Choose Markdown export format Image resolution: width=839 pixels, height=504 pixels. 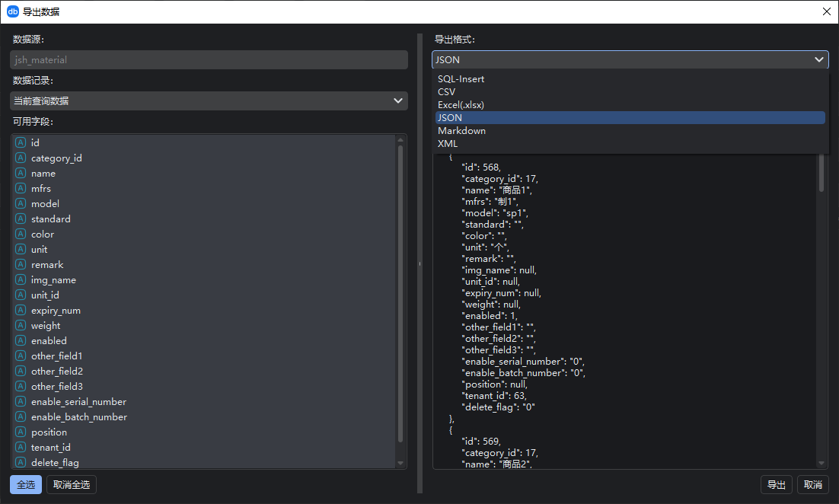coord(630,130)
